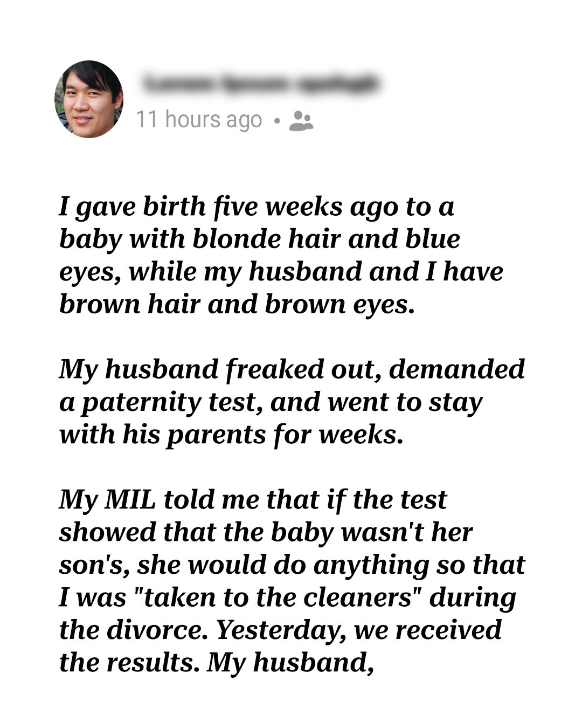This screenshot has width=582, height=728.
Task: Click the line 'baby with blonde hair and blue'
Action: 260,240
